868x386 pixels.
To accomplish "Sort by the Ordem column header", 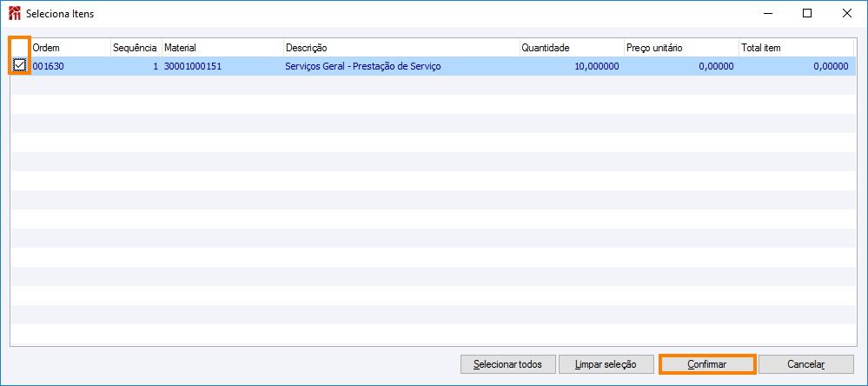I will 70,47.
